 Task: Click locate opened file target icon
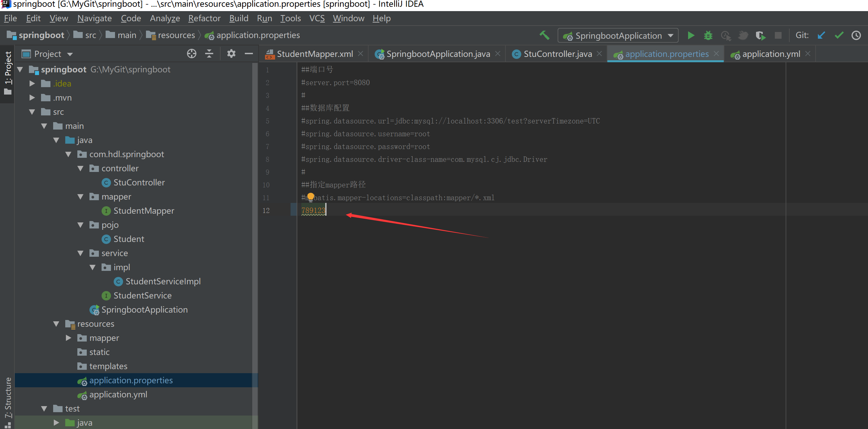coord(191,53)
